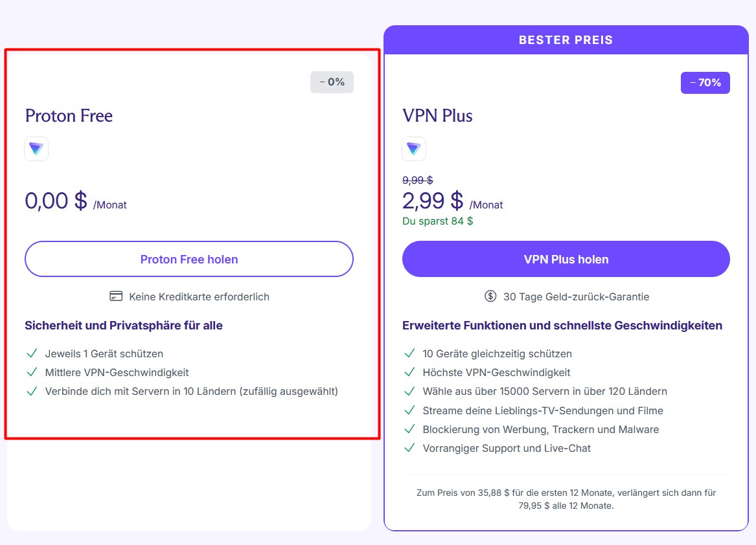The image size is (756, 545).
Task: Click checkmark beside "Vorrangiger Support und Live-Chat"
Action: tap(409, 448)
